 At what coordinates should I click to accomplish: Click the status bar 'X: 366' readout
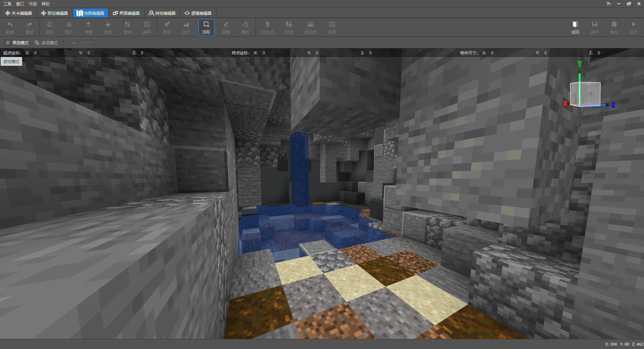point(611,344)
